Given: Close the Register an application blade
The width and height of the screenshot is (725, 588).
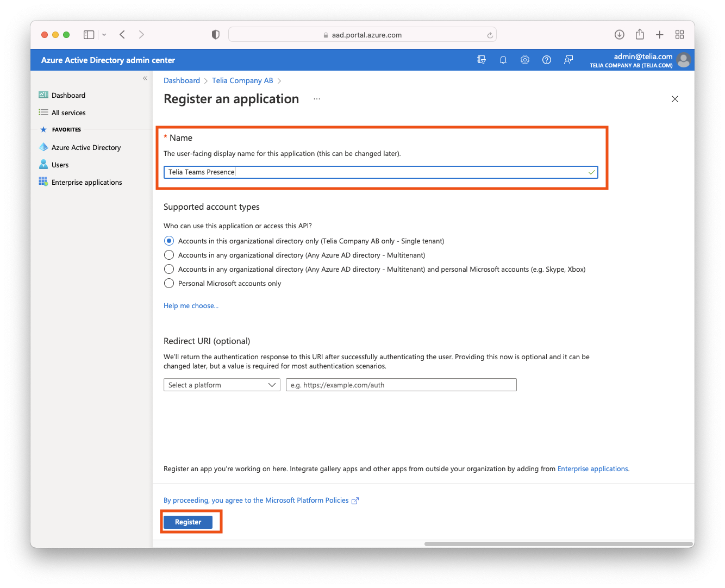Looking at the screenshot, I should click(675, 99).
